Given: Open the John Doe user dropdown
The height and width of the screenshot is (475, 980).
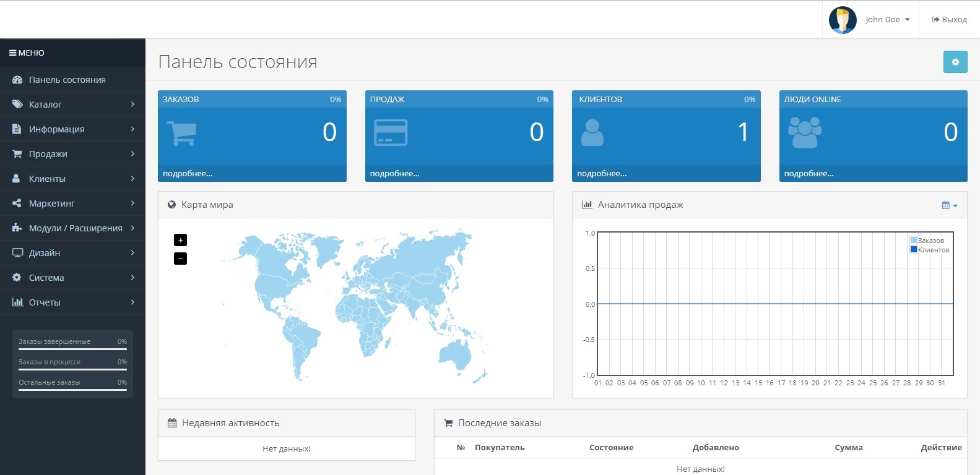Looking at the screenshot, I should pyautogui.click(x=887, y=20).
